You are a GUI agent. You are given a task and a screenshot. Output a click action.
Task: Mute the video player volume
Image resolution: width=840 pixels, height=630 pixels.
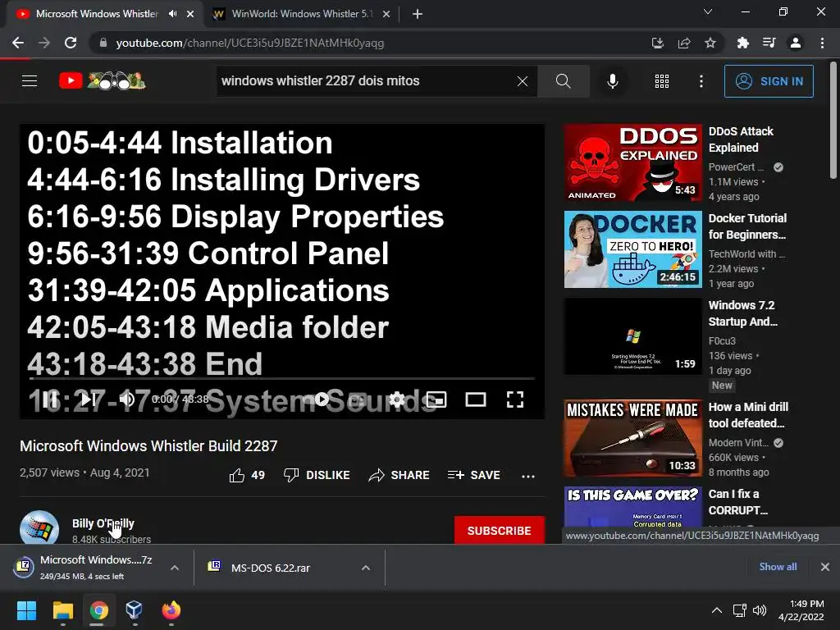point(127,399)
